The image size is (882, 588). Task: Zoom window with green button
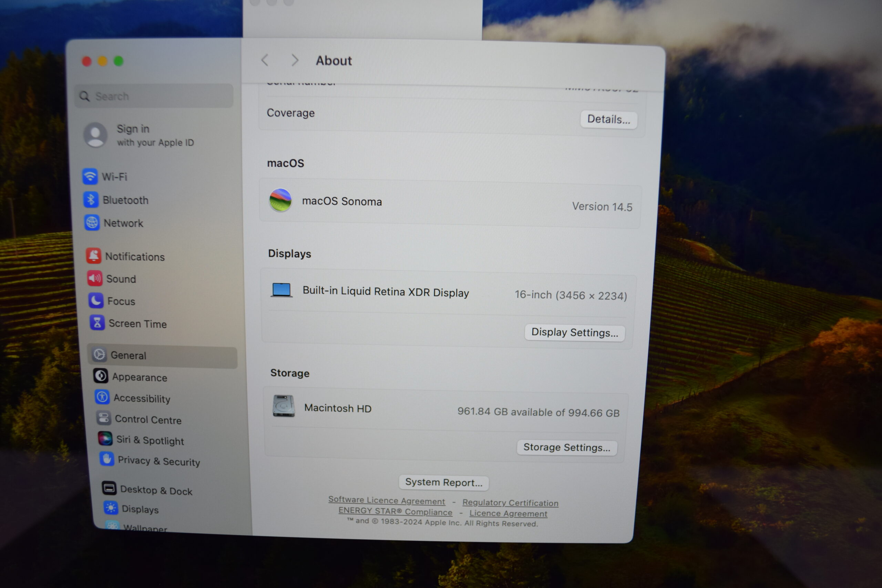119,61
